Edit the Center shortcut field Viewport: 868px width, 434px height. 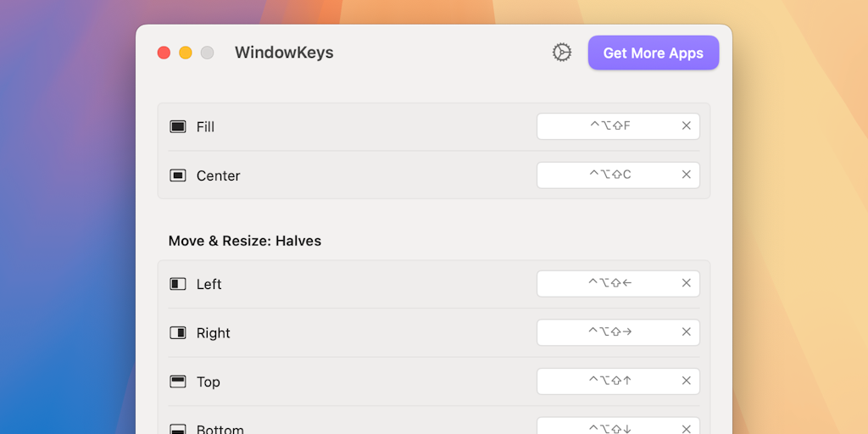(x=618, y=175)
